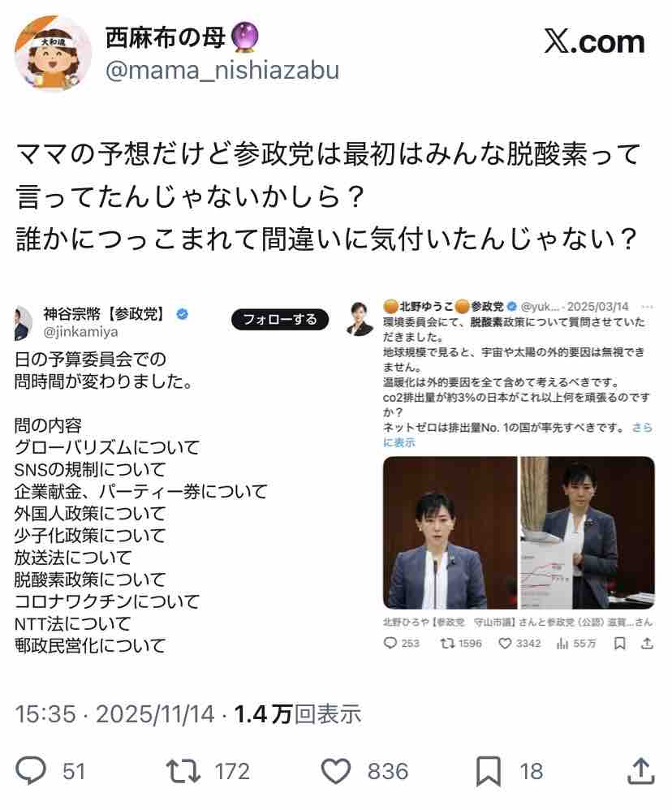Share the main tweet via upload icon

pyautogui.click(x=641, y=771)
